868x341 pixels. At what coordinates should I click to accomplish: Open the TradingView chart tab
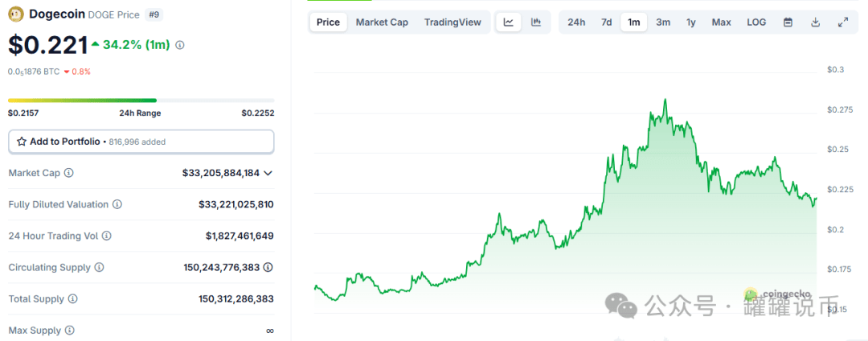[x=452, y=23]
